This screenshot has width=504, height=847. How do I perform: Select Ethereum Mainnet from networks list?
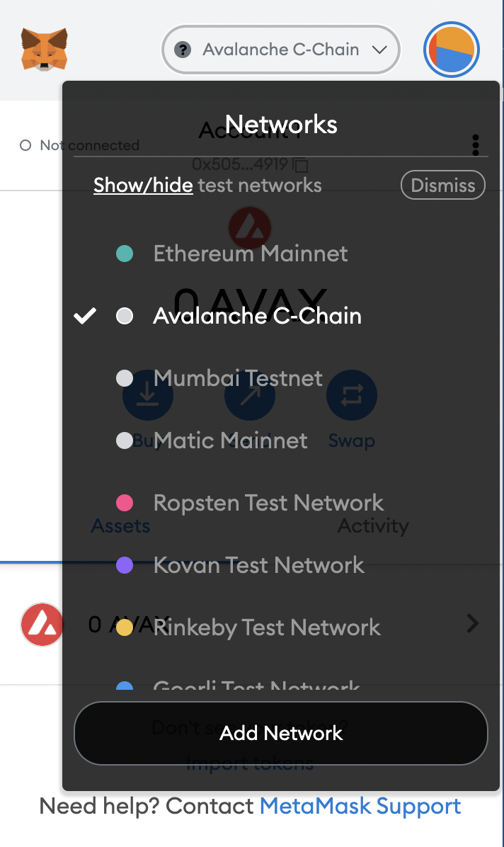(x=251, y=254)
